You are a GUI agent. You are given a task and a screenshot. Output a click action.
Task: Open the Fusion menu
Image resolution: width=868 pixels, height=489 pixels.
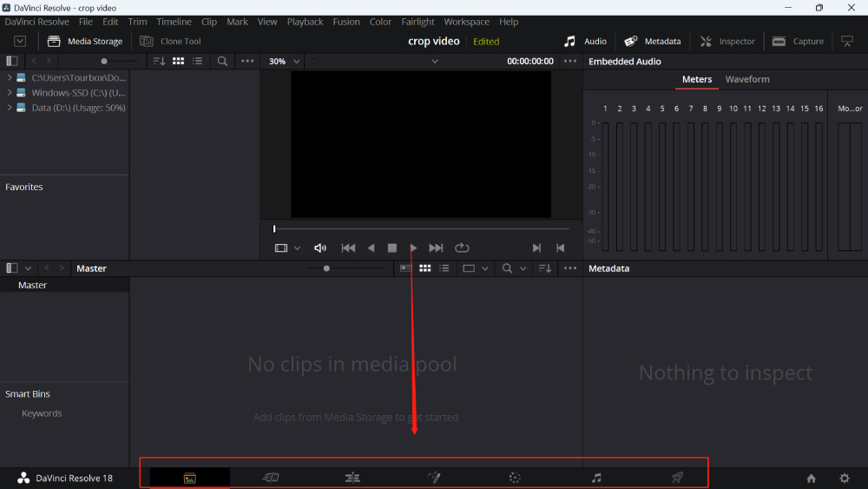pos(346,22)
